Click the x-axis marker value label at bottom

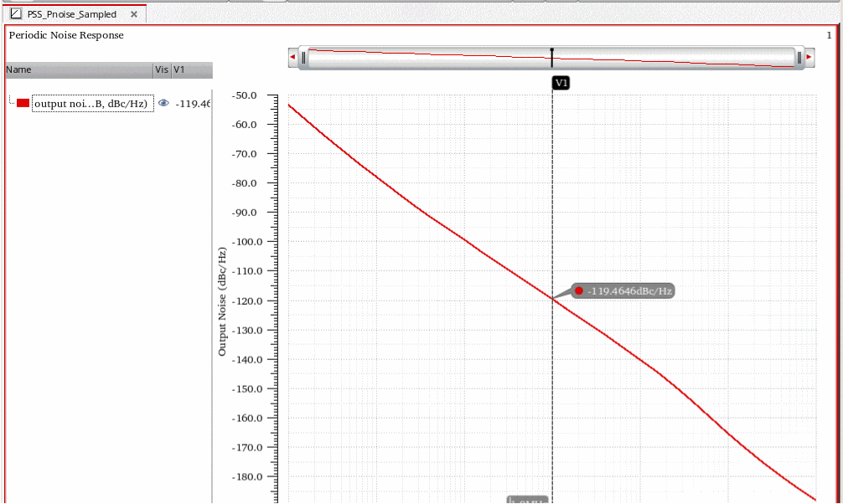[527, 500]
